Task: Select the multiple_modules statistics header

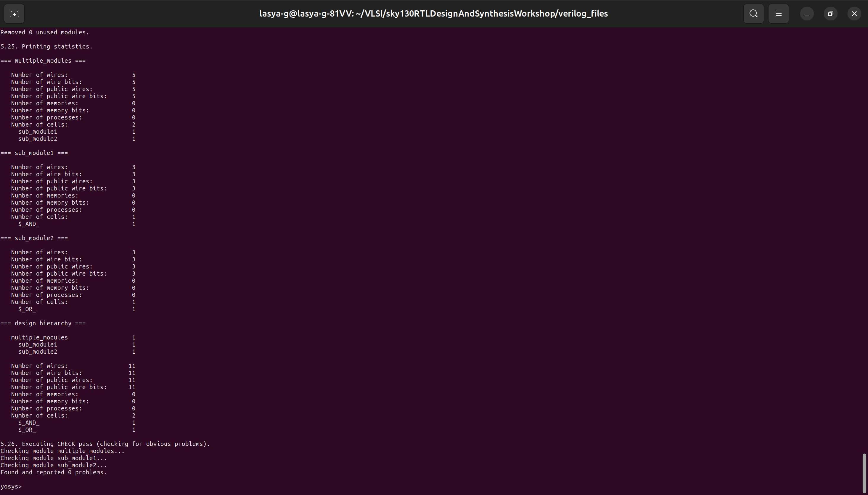Action: [x=43, y=61]
